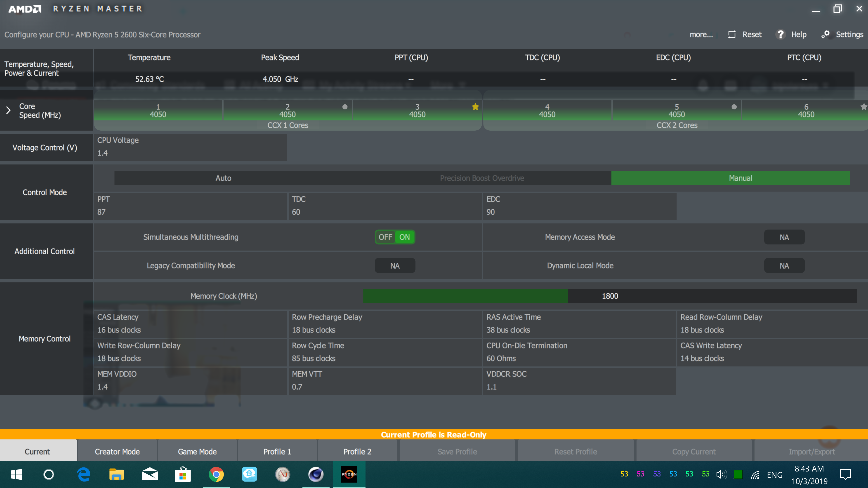Click Memory Clock 1800 slider bar
This screenshot has width=868, height=488.
click(610, 296)
